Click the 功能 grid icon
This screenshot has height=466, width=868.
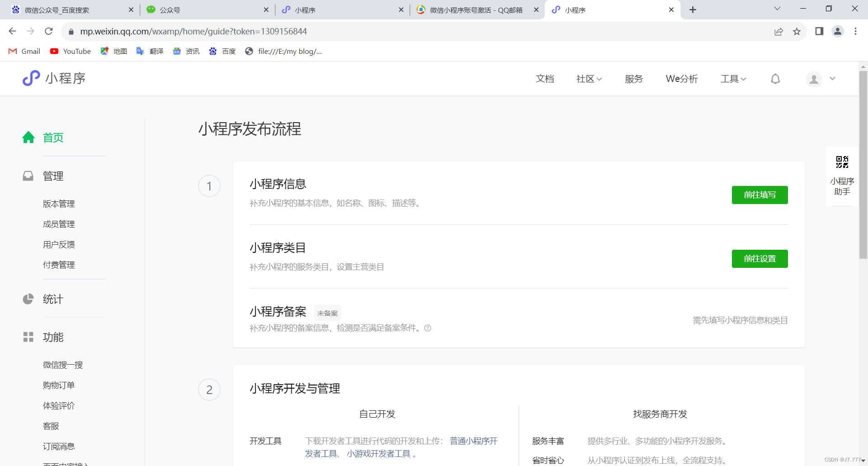pos(28,337)
